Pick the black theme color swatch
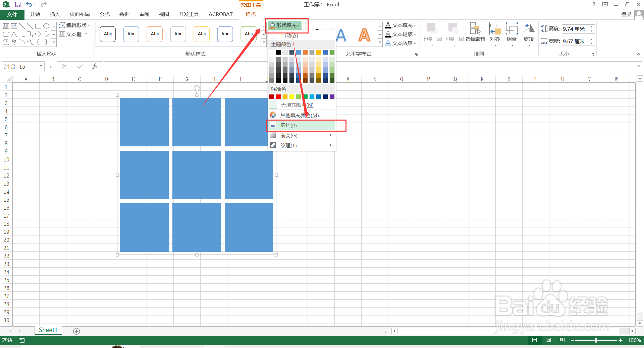This screenshot has width=644, height=348. click(278, 52)
